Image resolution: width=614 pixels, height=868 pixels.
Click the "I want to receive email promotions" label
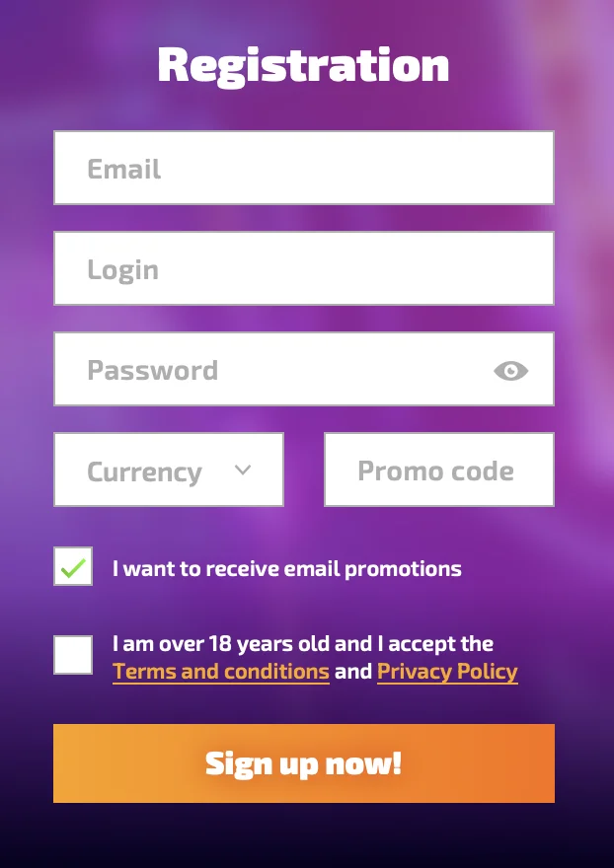pyautogui.click(x=287, y=568)
